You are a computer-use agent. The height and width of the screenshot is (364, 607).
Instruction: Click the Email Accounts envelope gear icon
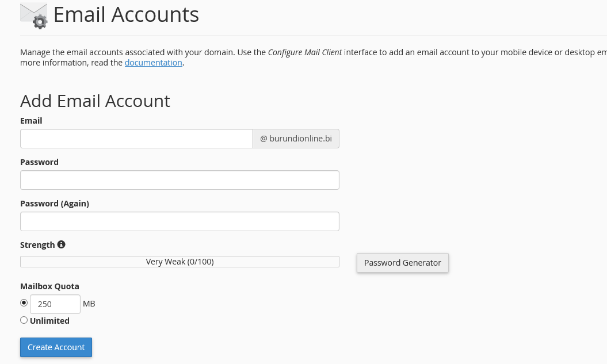(33, 16)
